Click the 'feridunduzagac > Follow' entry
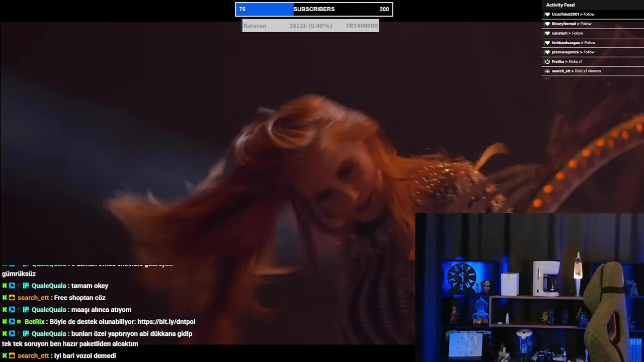 (593, 43)
